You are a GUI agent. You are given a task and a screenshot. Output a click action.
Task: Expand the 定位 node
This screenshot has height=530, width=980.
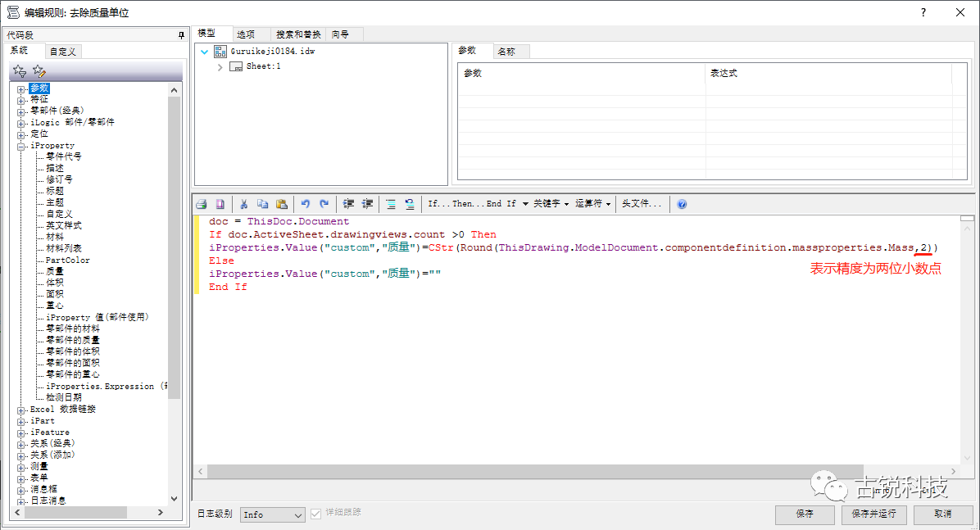tap(20, 135)
